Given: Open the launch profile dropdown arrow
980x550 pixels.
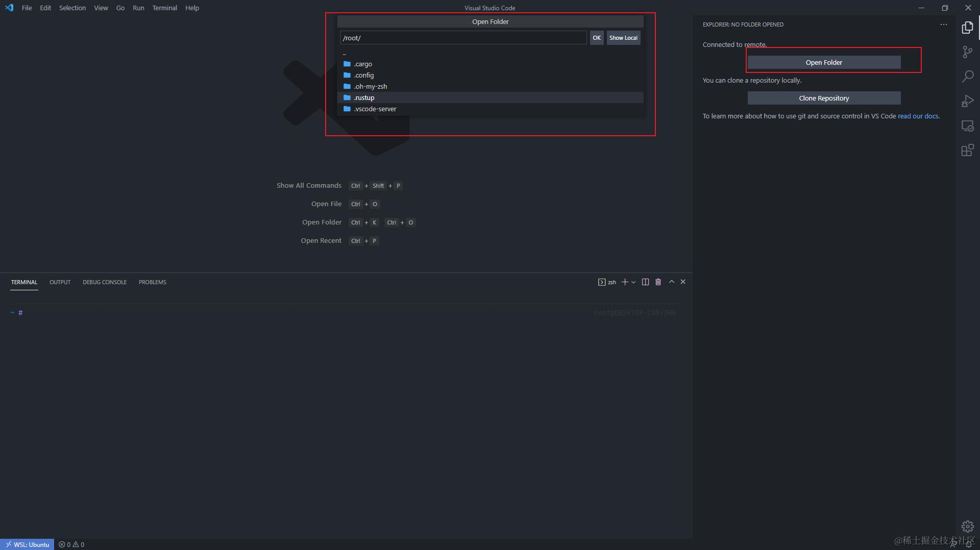Looking at the screenshot, I should [x=633, y=282].
